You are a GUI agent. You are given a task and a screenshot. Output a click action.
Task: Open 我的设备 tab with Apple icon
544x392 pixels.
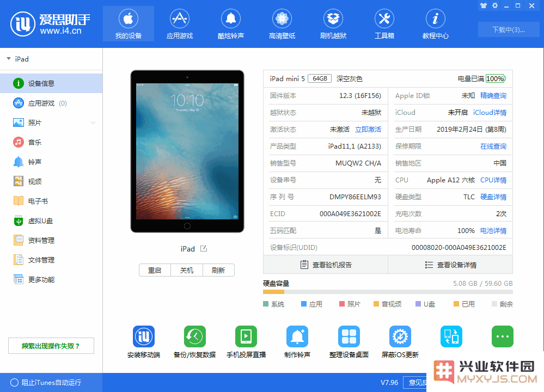(x=129, y=23)
